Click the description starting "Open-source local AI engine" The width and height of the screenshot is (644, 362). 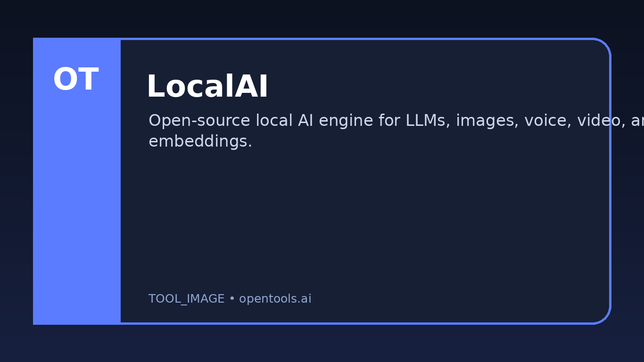tap(396, 131)
